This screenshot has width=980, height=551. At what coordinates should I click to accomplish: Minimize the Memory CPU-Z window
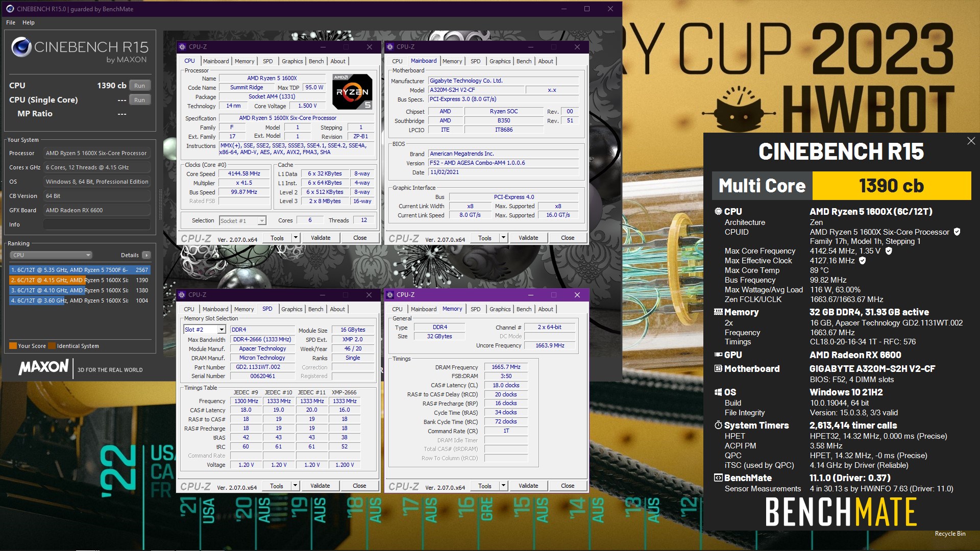pyautogui.click(x=531, y=295)
